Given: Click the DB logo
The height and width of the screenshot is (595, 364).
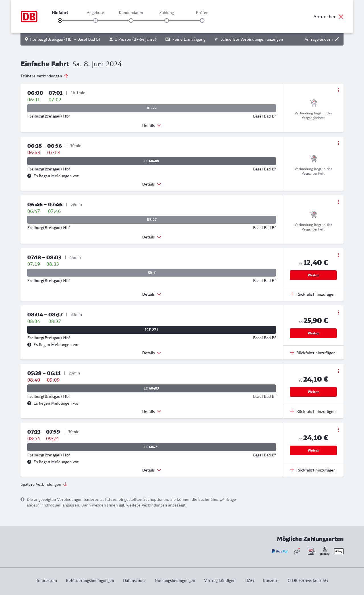Looking at the screenshot, I should click(29, 17).
